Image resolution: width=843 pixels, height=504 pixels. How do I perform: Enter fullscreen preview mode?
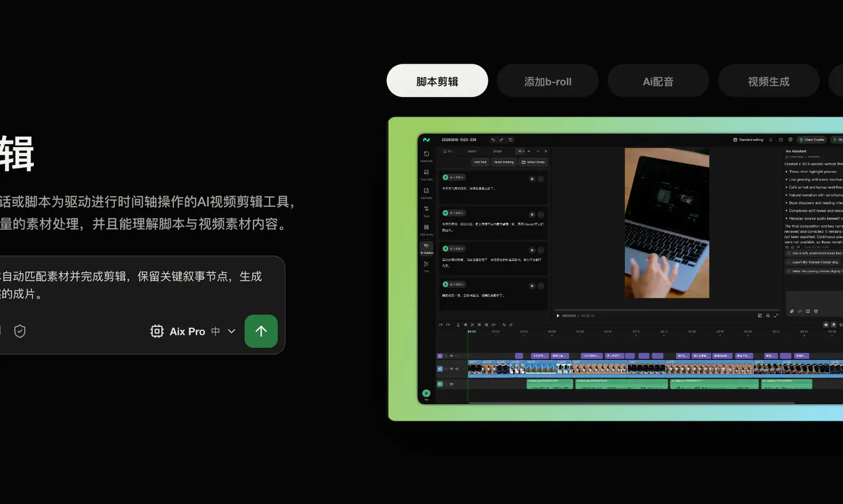pyautogui.click(x=776, y=316)
